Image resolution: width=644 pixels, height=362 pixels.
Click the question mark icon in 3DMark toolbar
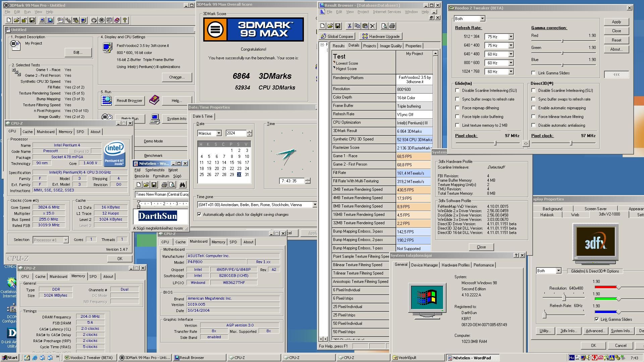click(125, 20)
